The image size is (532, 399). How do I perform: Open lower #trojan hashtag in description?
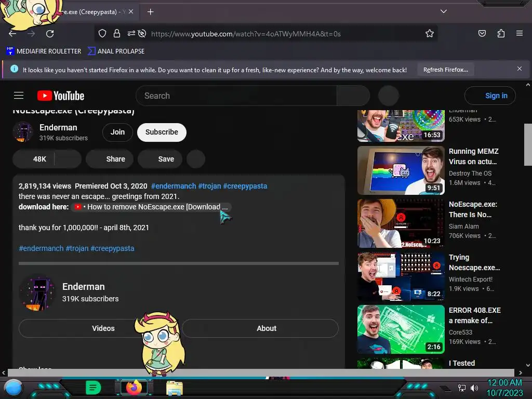(x=77, y=248)
